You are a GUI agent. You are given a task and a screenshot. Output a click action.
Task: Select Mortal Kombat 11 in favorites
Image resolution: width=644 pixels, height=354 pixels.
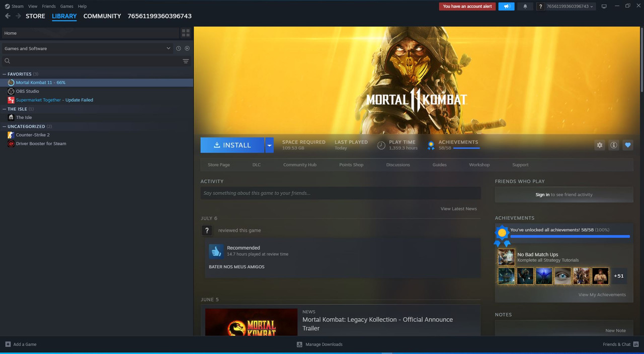tap(97, 83)
